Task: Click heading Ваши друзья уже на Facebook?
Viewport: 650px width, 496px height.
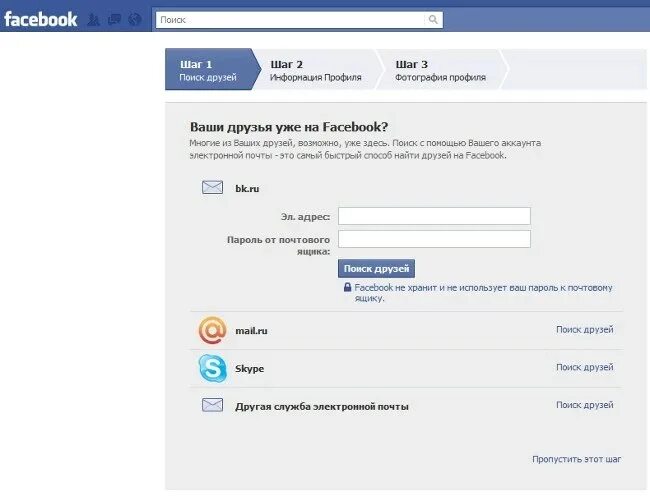Action: tap(289, 127)
